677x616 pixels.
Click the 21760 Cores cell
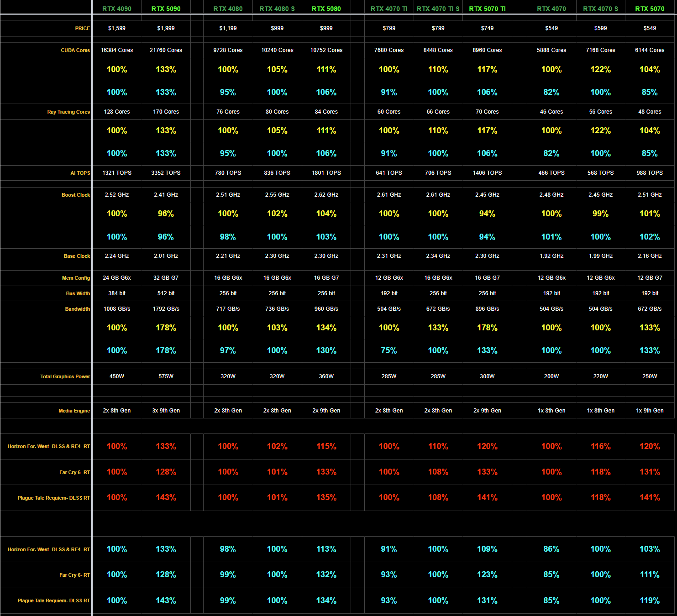click(x=166, y=50)
